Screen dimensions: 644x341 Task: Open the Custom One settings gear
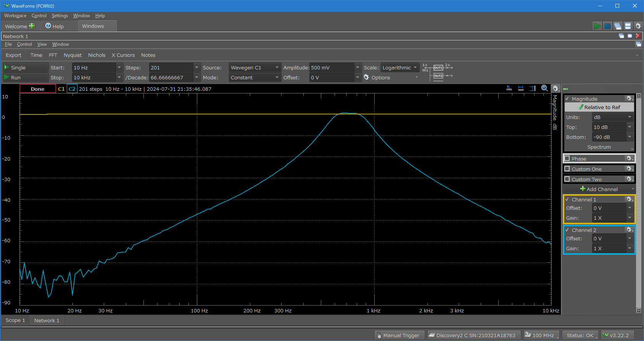tap(629, 169)
